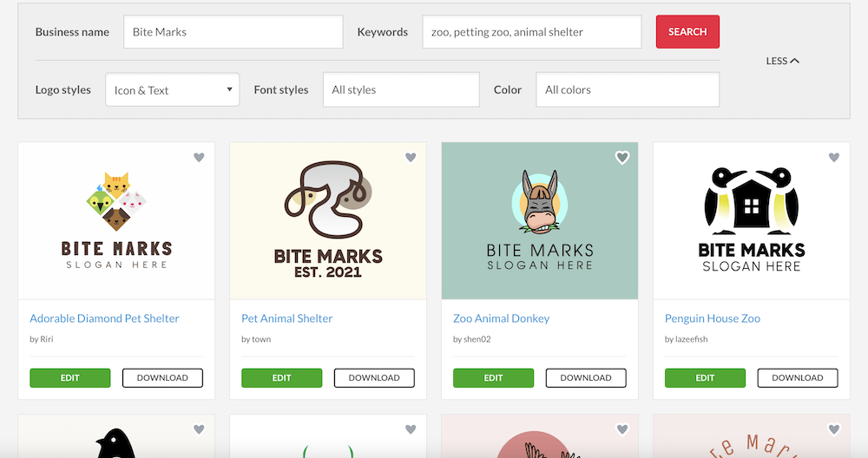
Task: Edit the Adorable Diamond Pet Shelter logo
Action: (x=70, y=378)
